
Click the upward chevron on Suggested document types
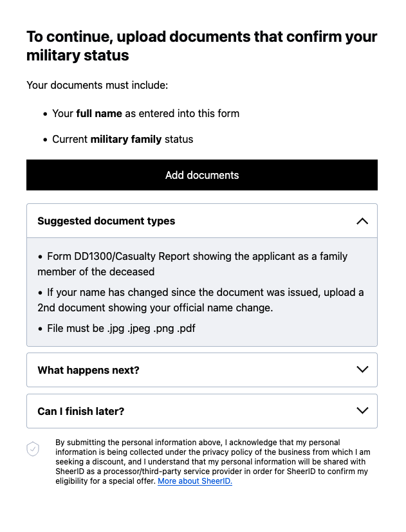point(362,221)
